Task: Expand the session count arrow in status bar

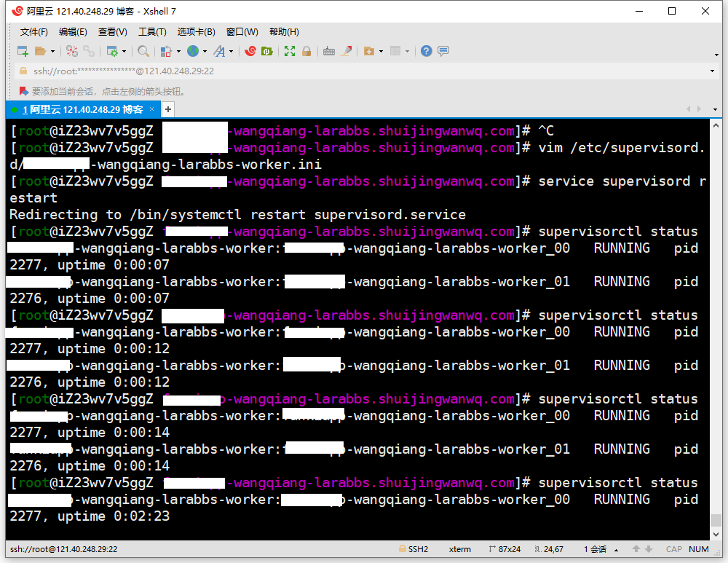Action: coord(617,549)
